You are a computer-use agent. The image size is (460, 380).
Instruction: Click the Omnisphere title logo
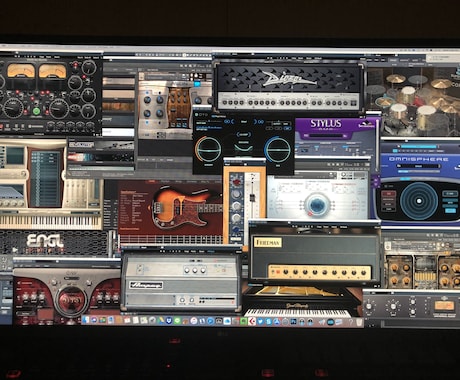tap(419, 159)
